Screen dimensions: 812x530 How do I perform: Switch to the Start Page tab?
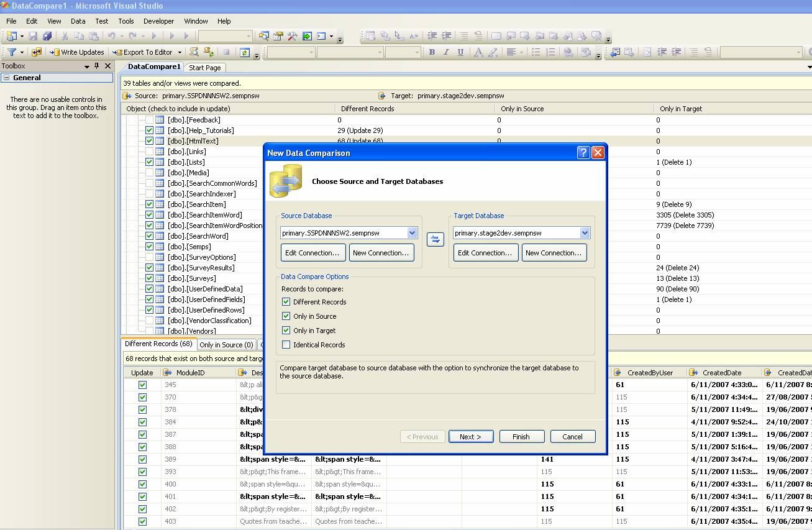204,68
